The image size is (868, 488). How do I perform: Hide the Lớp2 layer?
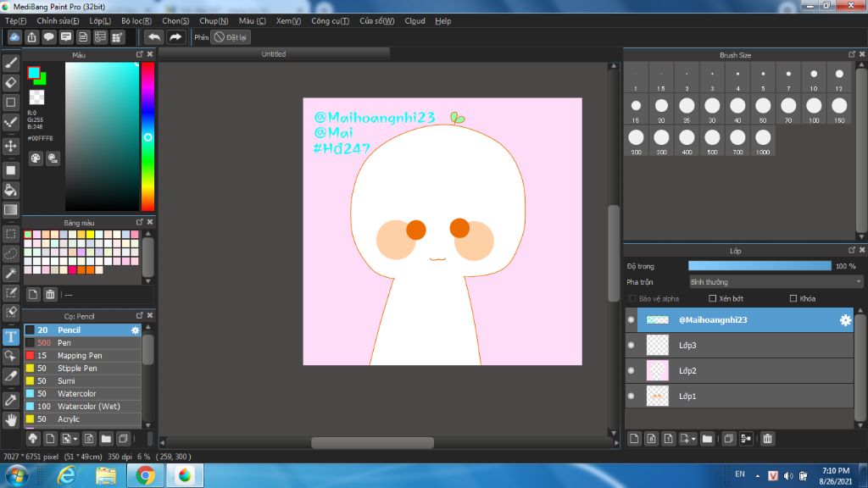[631, 371]
